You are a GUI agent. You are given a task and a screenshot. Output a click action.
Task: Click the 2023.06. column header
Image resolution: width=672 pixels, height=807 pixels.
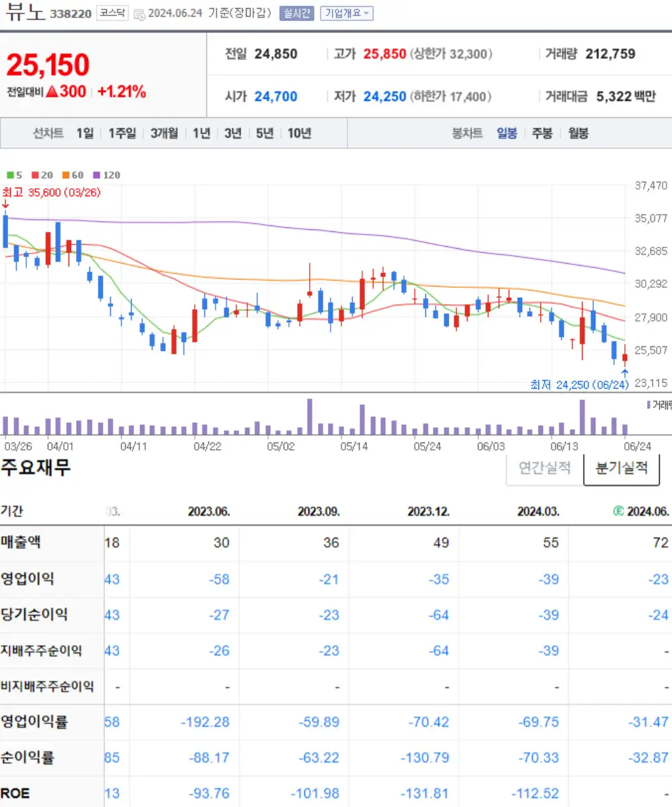point(209,512)
